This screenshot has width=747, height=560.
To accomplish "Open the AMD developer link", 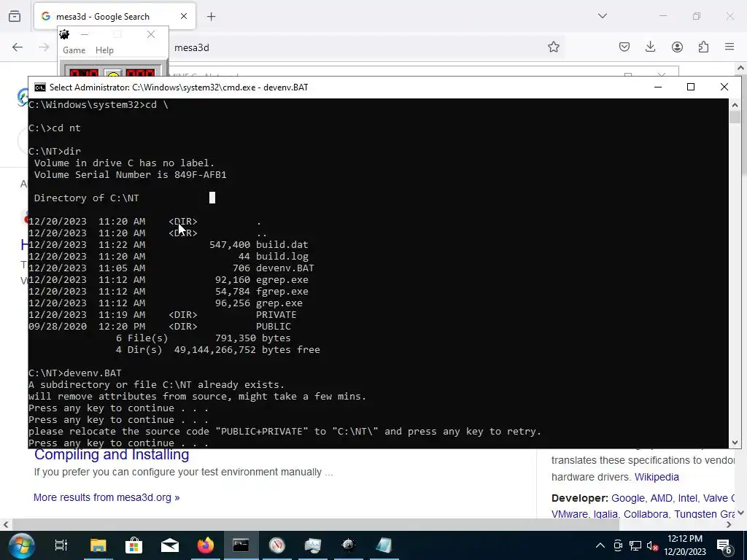I will pyautogui.click(x=661, y=498).
